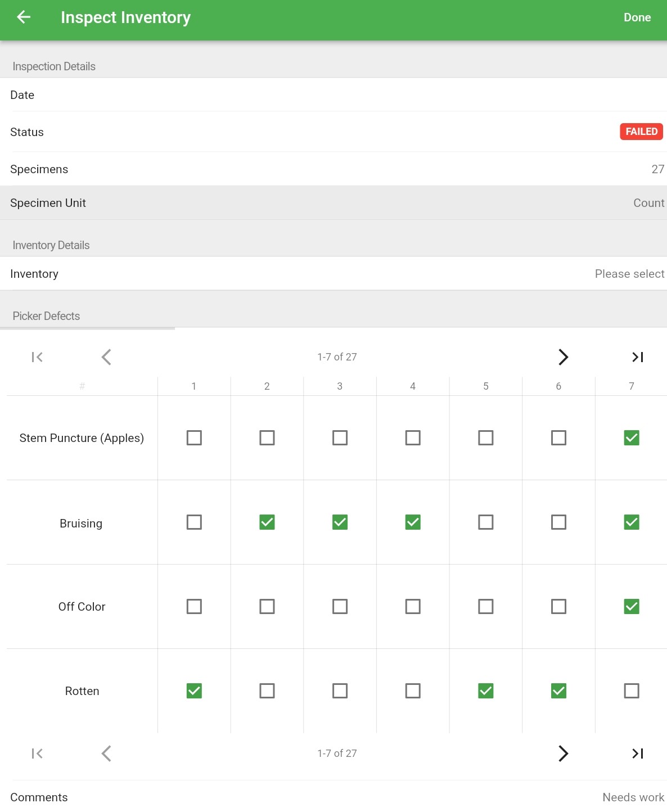Jump to next page in top pager
This screenshot has width=667, height=812.
tap(563, 357)
